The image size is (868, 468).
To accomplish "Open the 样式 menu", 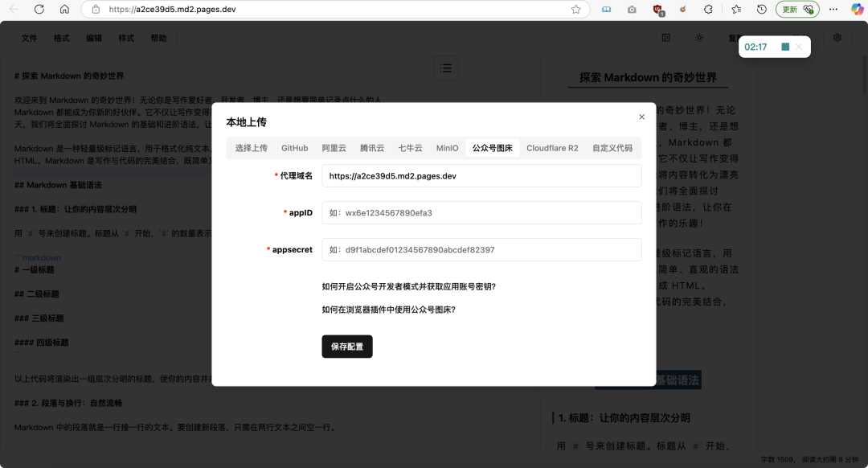I will point(126,38).
